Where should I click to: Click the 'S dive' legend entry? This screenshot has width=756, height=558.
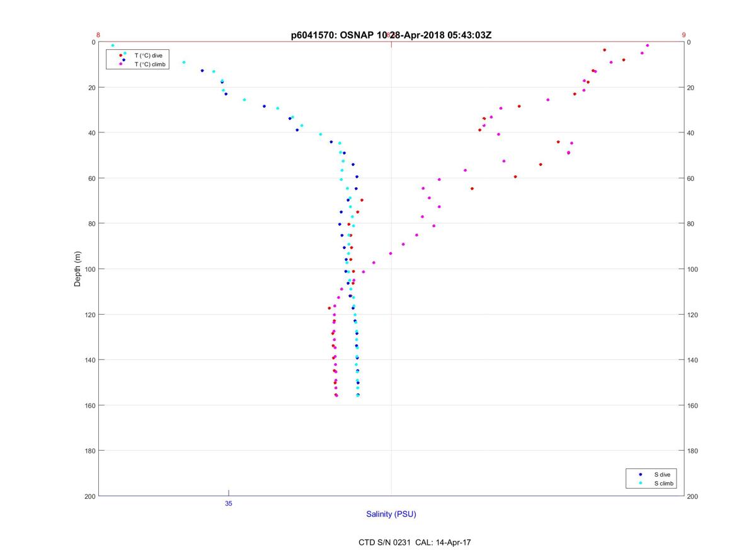pyautogui.click(x=662, y=474)
